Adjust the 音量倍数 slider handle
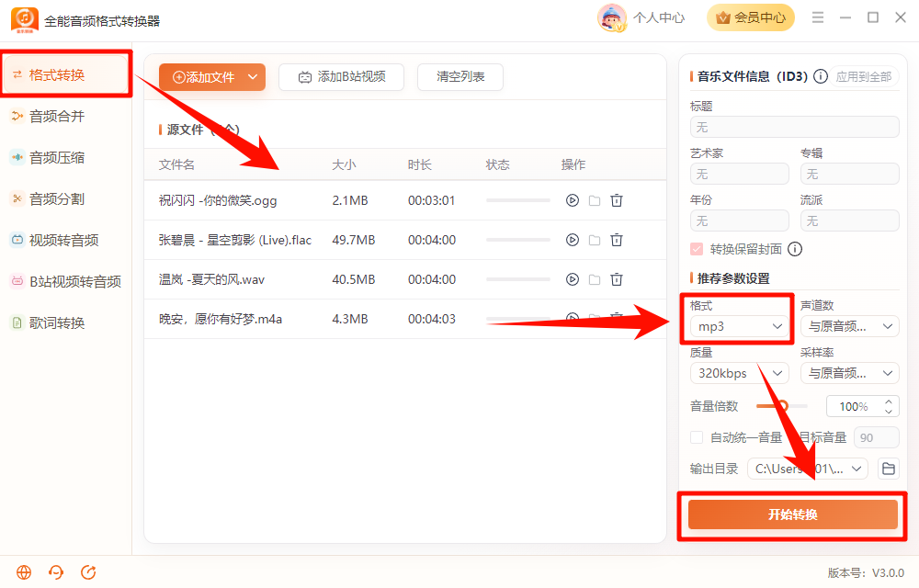 (782, 406)
